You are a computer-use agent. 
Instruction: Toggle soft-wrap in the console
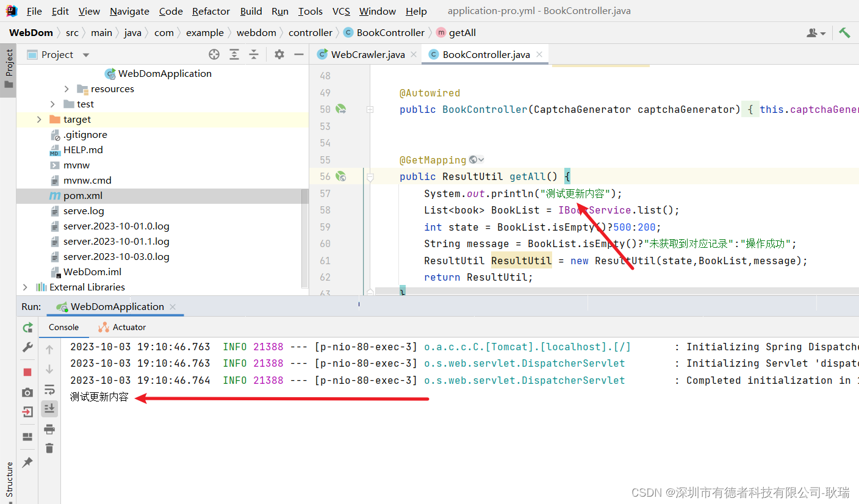click(49, 389)
